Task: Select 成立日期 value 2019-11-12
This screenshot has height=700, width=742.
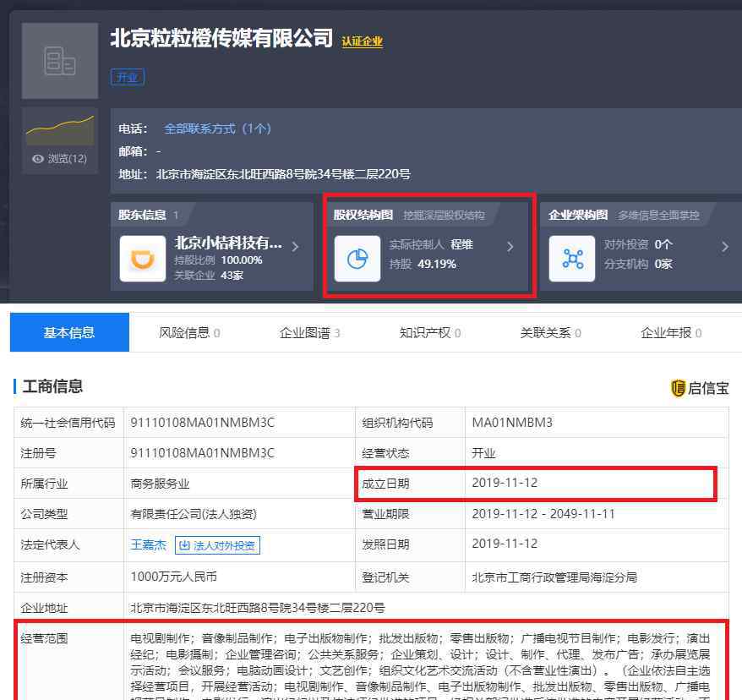Action: coord(505,483)
